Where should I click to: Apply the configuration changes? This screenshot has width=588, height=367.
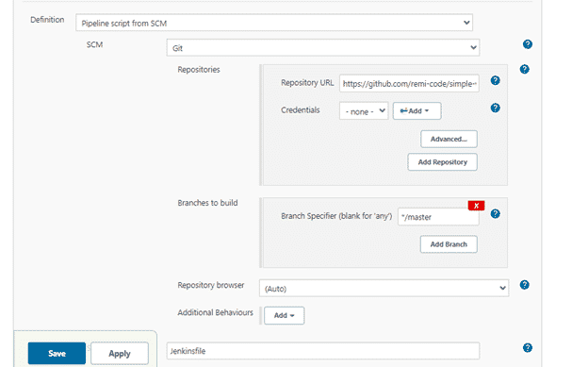[x=120, y=353]
